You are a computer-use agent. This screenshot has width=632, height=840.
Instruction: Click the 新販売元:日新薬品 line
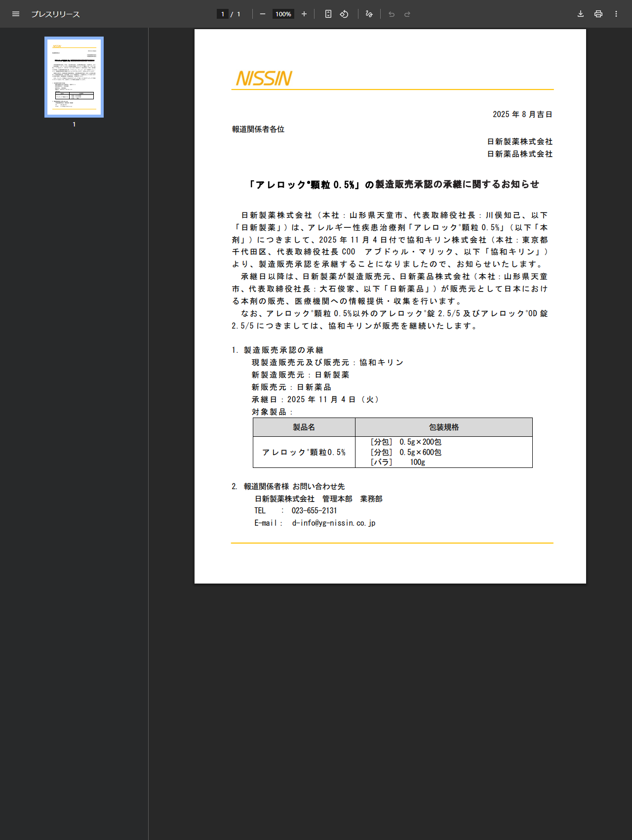click(291, 387)
